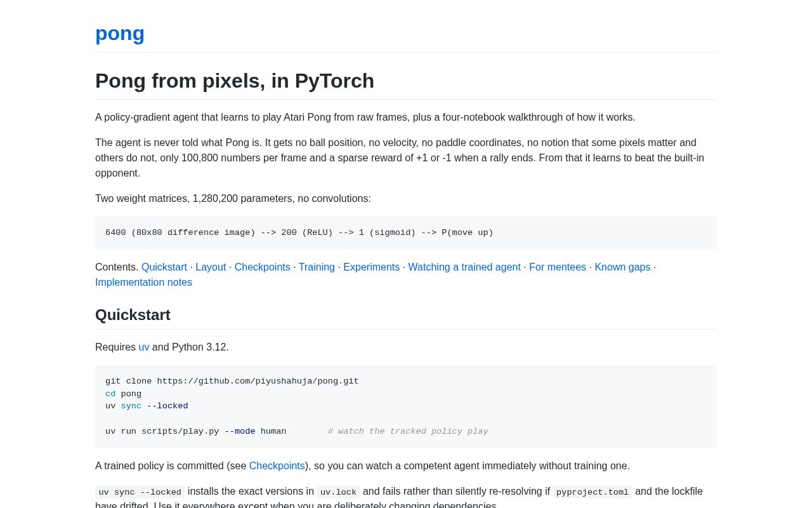Image resolution: width=812 pixels, height=508 pixels.
Task: Click Checkpoints link in trained policy sentence
Action: point(277,466)
